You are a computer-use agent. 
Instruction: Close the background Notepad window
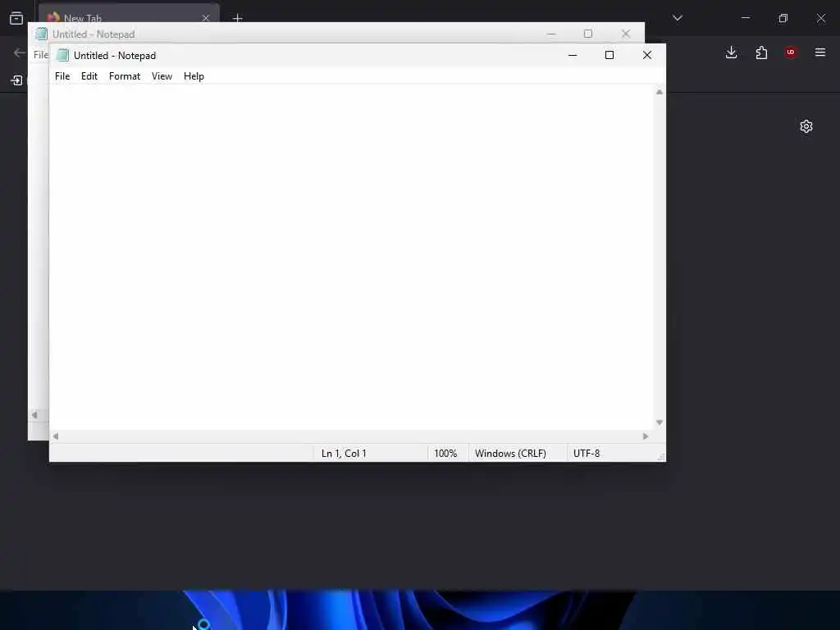coord(626,34)
